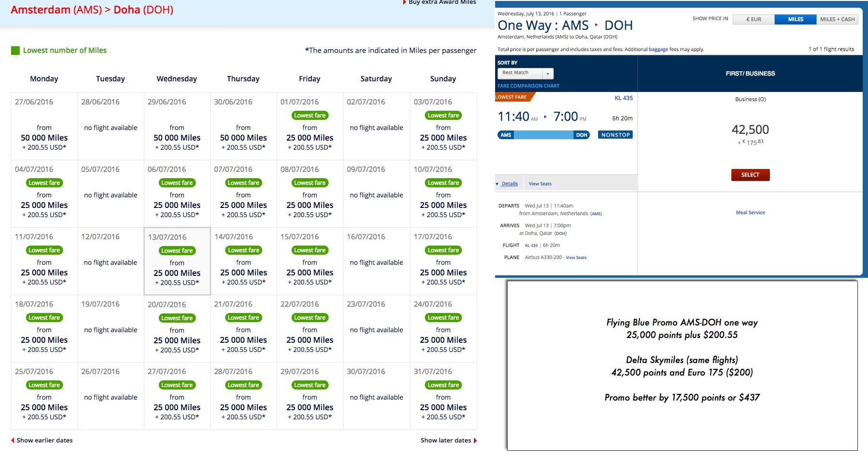Select the 25/07/2016 fare cell

44,396
